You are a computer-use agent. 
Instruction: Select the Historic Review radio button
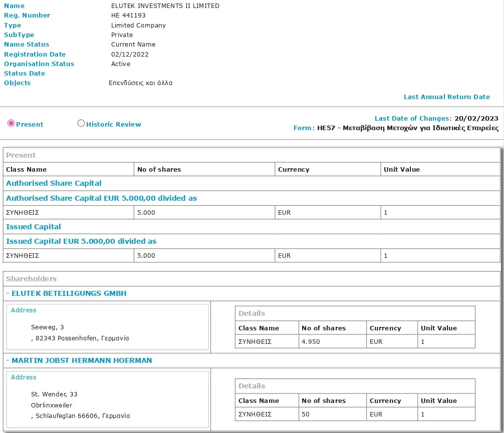point(81,123)
